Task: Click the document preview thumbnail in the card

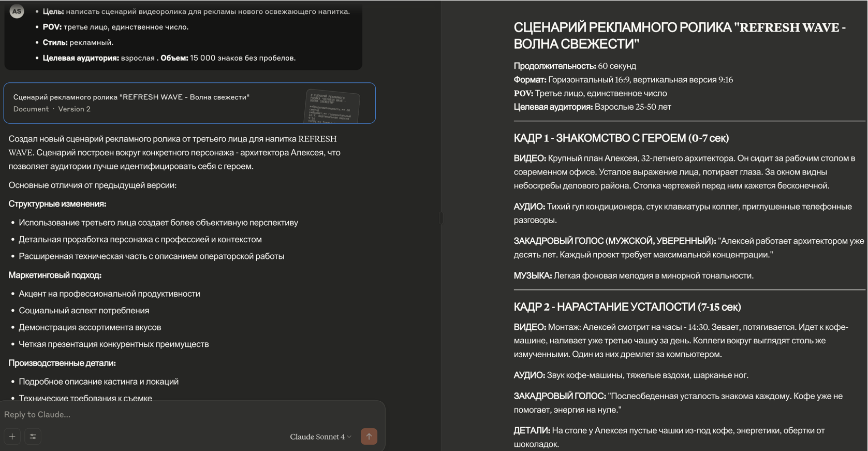Action: tap(332, 106)
